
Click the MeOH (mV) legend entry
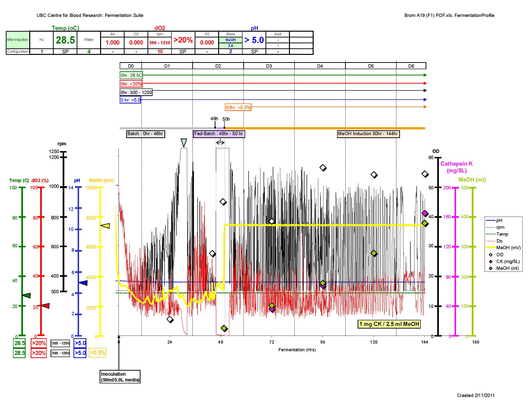tap(508, 248)
